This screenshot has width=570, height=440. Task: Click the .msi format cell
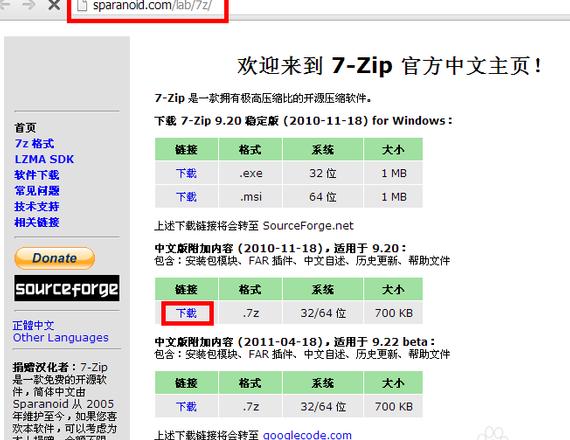click(x=250, y=197)
